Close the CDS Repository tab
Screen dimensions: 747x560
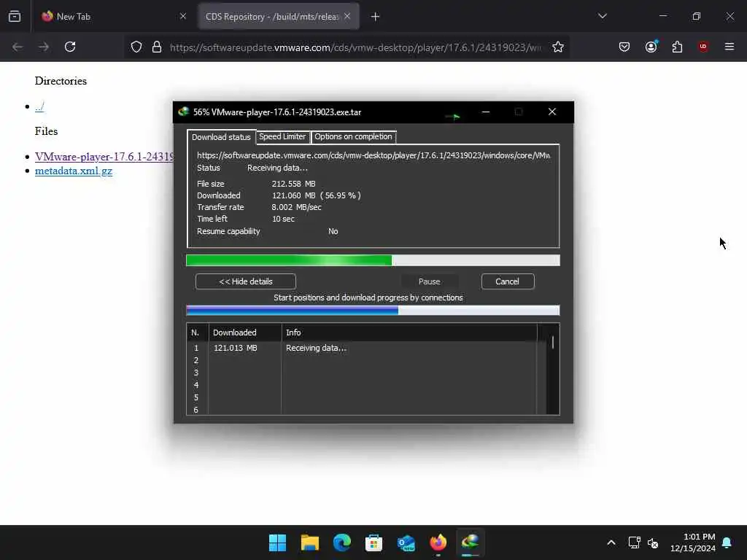point(347,16)
